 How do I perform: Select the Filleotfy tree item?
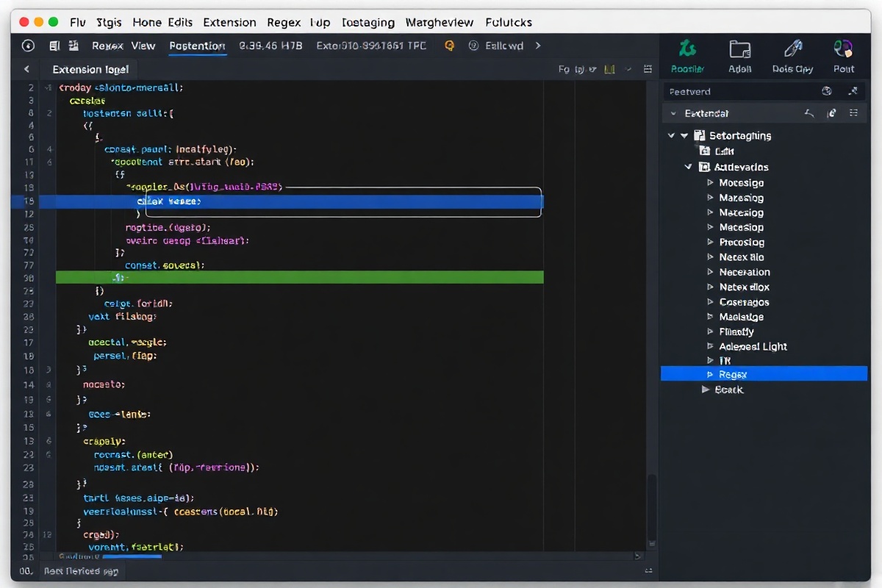(x=736, y=331)
